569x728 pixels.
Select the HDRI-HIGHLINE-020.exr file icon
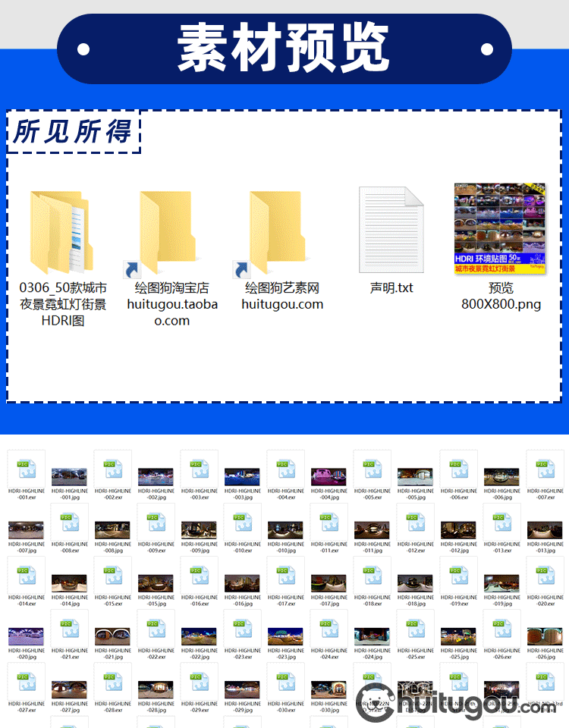click(x=545, y=575)
